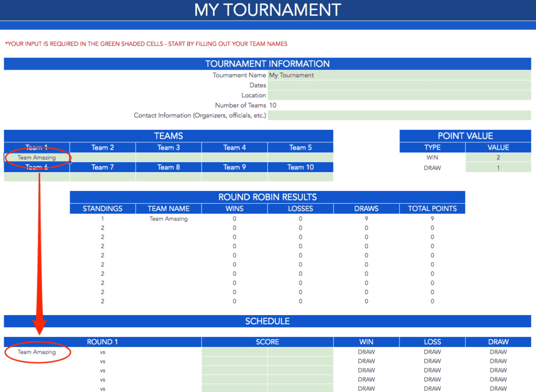Click the green input cell below Team 7
The height and width of the screenshot is (392, 536).
pyautogui.click(x=102, y=177)
